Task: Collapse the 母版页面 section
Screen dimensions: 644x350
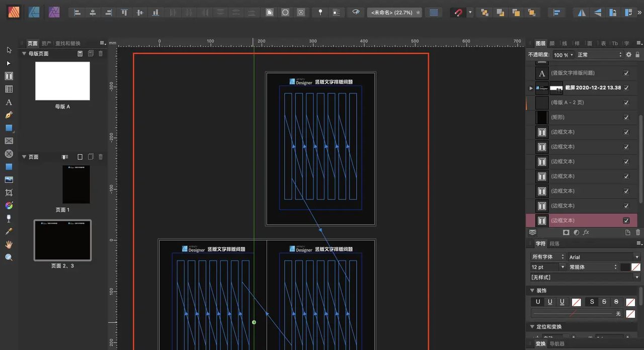Action: point(24,53)
